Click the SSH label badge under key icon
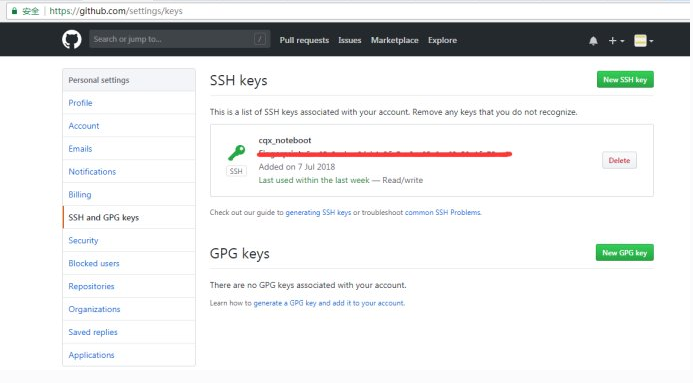Screen dimensions: 693x383 tap(236, 171)
